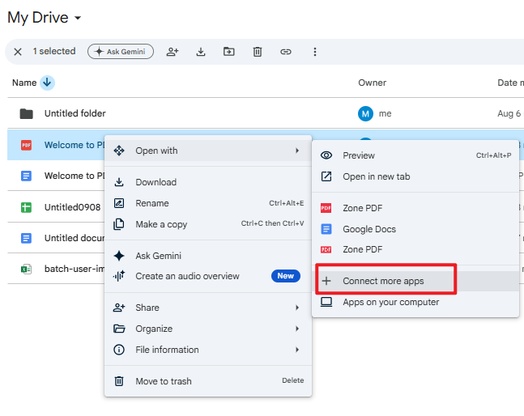Click the M owner avatar

coord(366,114)
